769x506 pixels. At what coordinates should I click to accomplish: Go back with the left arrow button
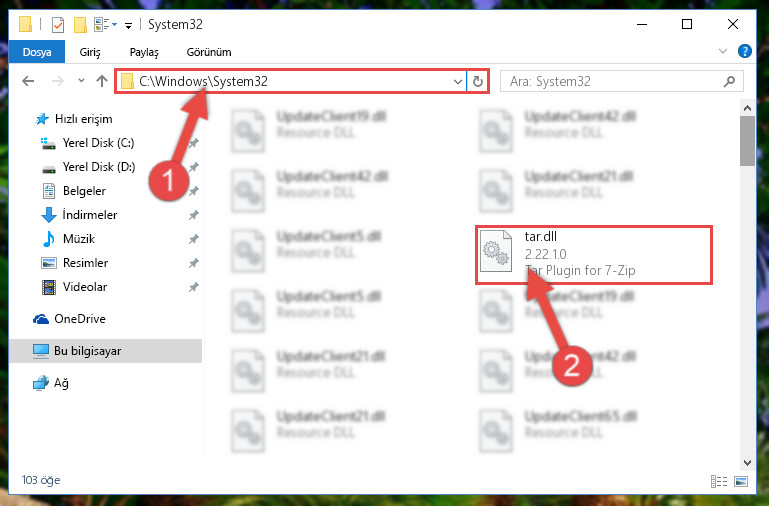(28, 81)
